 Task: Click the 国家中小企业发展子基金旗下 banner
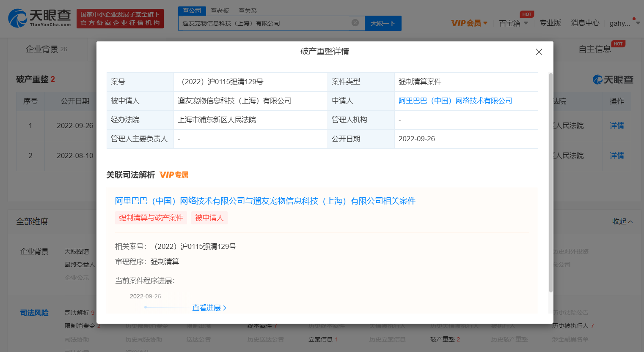pos(120,19)
